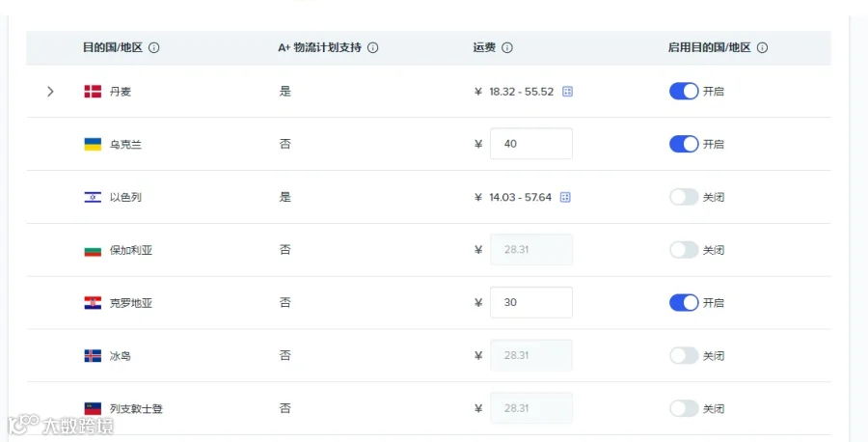Enable the 冰岛 destination toggle
Image resolution: width=868 pixels, height=442 pixels.
pyautogui.click(x=684, y=355)
